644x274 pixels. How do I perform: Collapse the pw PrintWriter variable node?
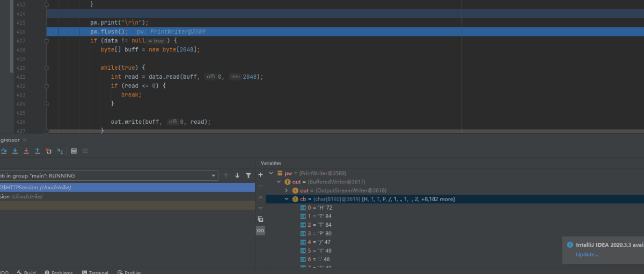click(272, 173)
